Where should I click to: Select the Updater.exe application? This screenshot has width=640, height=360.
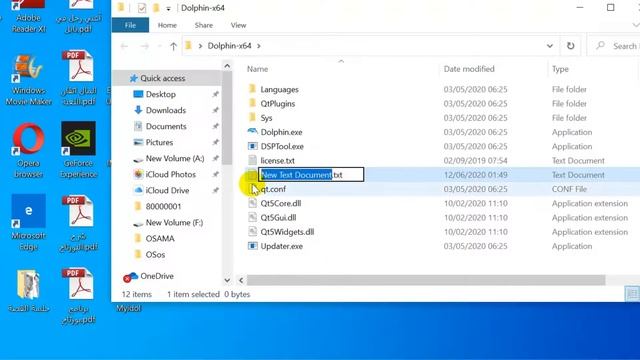[282, 246]
